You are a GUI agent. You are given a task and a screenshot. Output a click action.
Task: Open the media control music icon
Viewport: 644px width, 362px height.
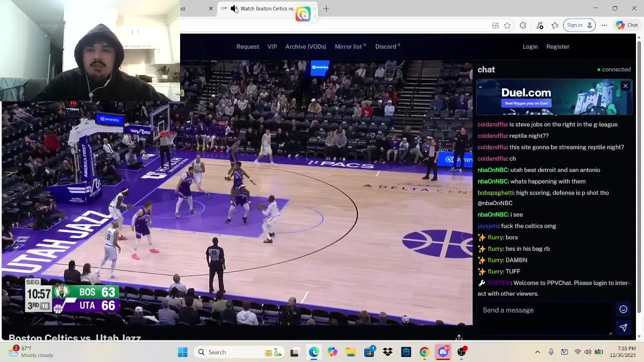(540, 25)
